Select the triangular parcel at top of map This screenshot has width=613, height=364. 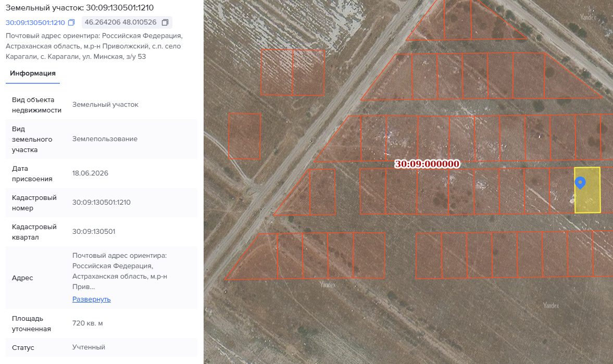click(x=466, y=20)
